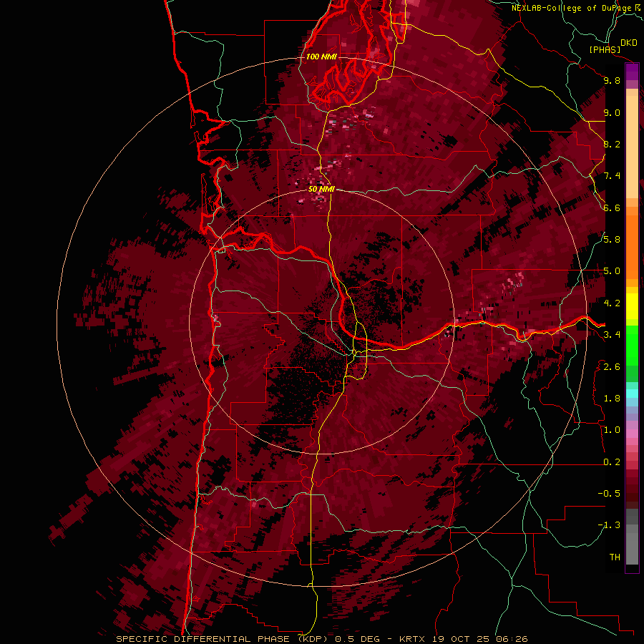Select the -0.5 legend value

pos(609,494)
